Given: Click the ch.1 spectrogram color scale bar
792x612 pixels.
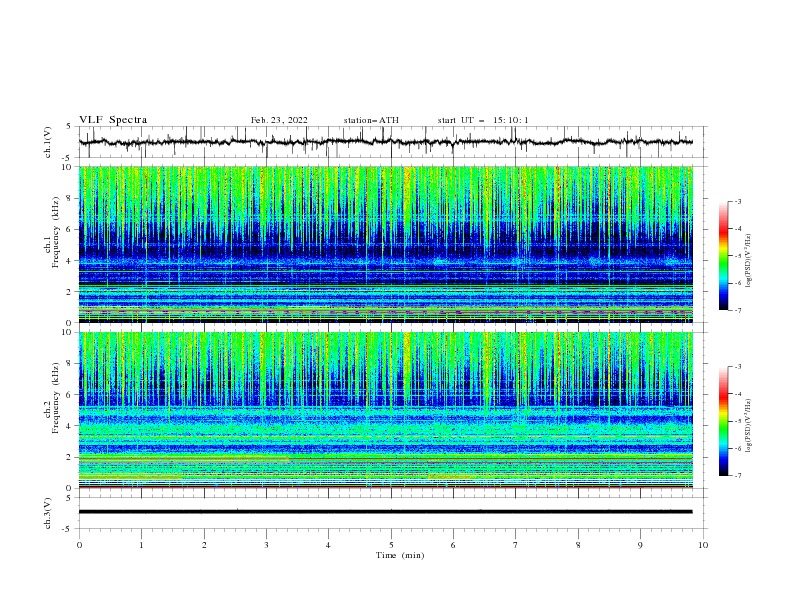Looking at the screenshot, I should click(x=723, y=256).
